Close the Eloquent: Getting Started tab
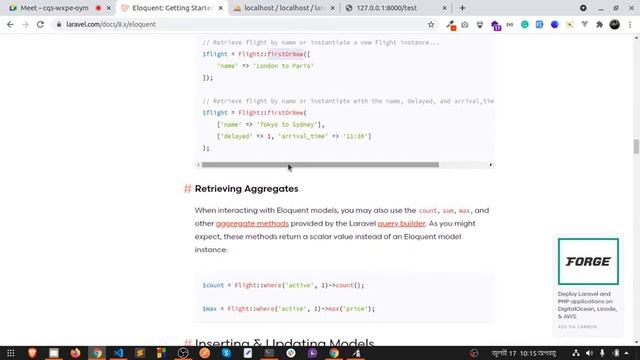Image resolution: width=640 pixels, height=360 pixels. (x=220, y=8)
